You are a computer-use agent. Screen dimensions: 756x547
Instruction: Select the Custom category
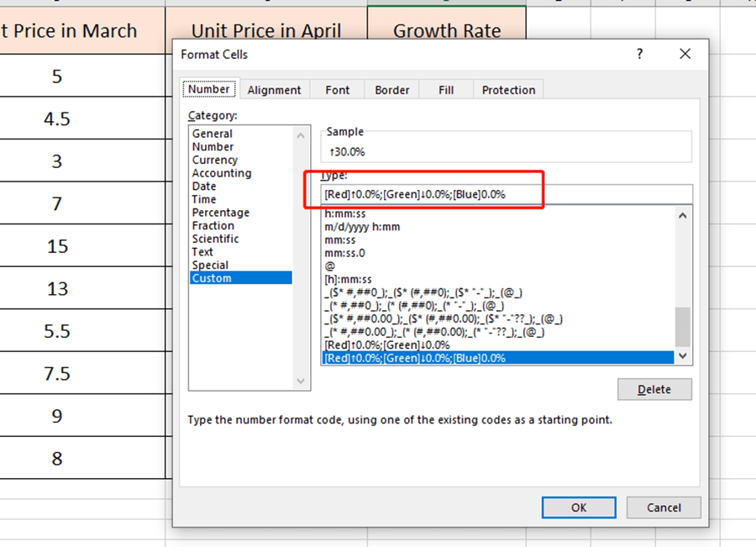(240, 278)
